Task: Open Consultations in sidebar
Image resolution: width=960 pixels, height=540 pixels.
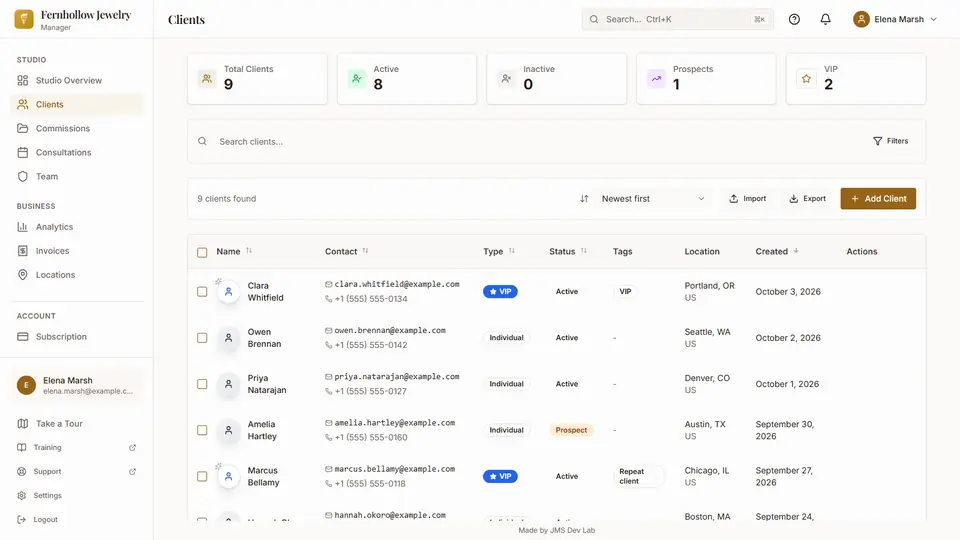Action: point(77,152)
